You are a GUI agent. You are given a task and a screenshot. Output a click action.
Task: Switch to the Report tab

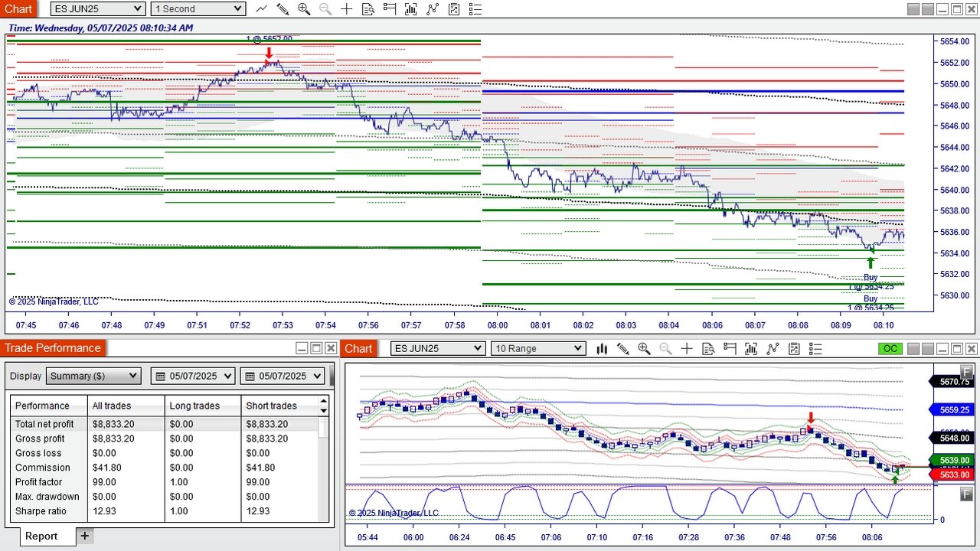(41, 536)
